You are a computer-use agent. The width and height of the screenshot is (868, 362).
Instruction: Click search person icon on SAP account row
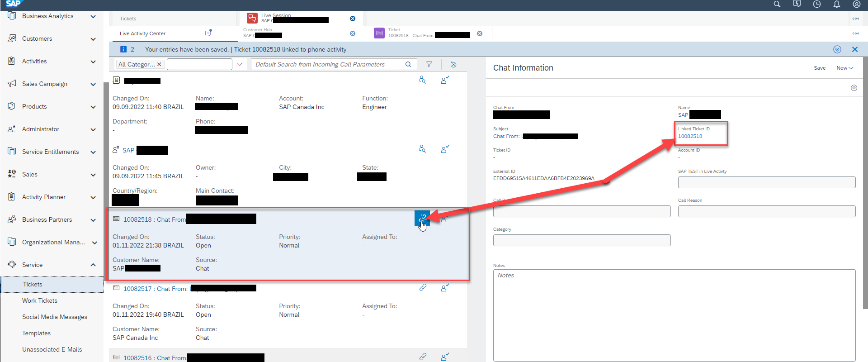422,149
